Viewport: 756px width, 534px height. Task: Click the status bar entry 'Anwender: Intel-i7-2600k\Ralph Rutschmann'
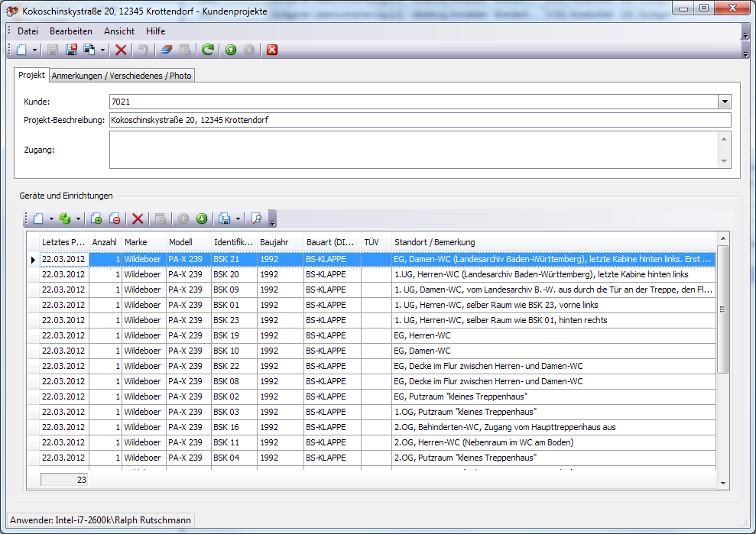(100, 520)
